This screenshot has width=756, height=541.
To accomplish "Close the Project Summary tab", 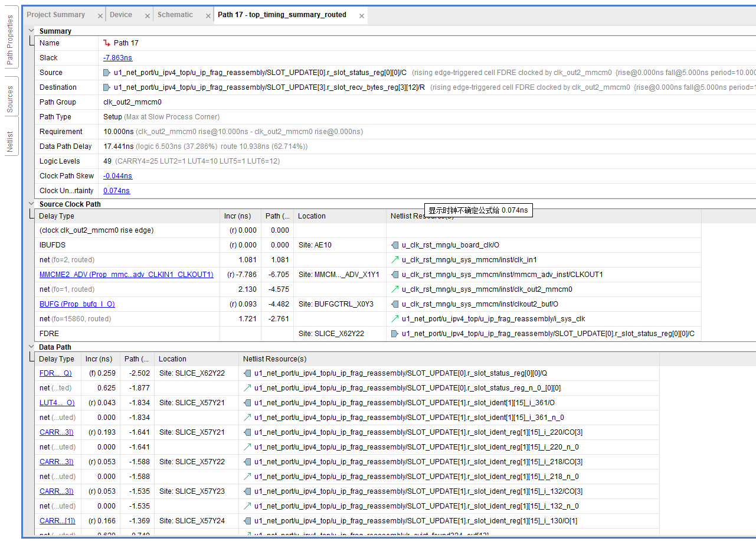I will tap(100, 16).
